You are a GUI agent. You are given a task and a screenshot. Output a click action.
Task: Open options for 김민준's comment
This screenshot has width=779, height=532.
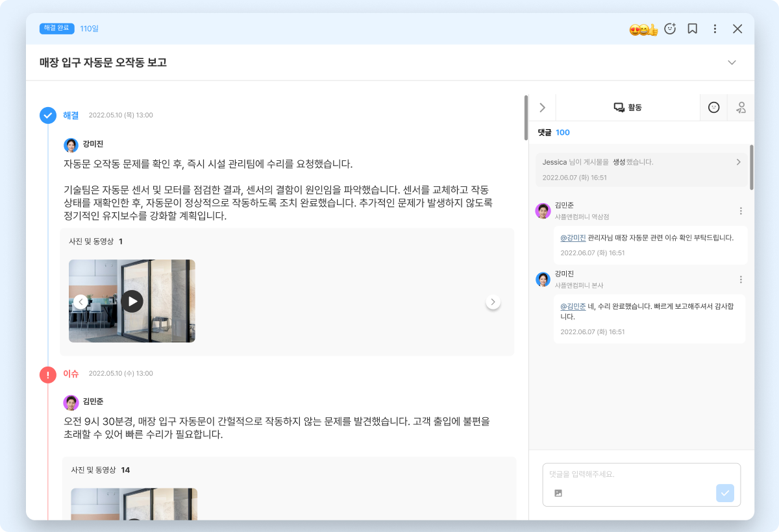point(741,211)
